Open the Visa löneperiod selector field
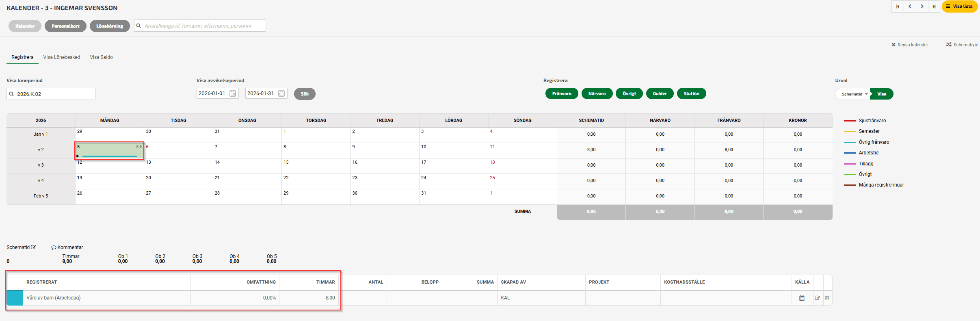 point(51,94)
